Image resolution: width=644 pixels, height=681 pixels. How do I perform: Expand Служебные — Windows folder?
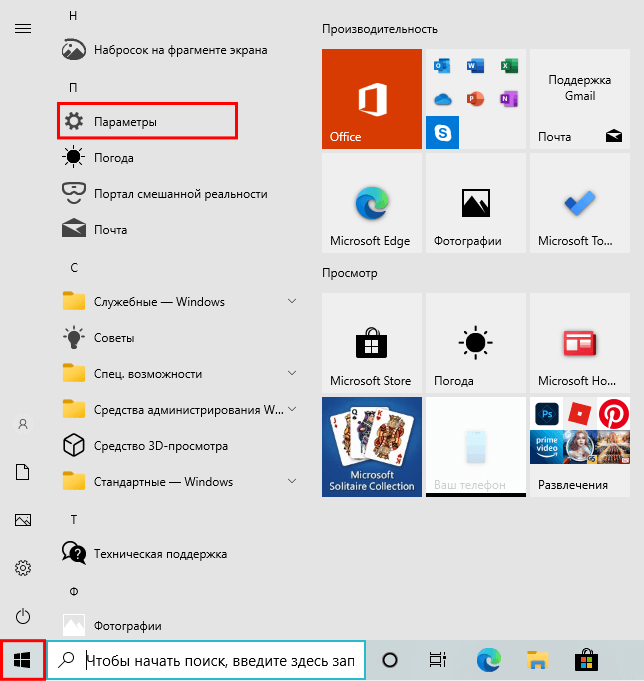180,302
